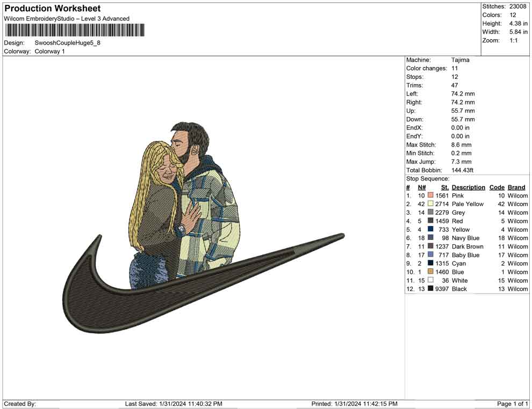The height and width of the screenshot is (409, 532).
Task: Click the stitch count 9397 for Black
Action: coord(442,289)
